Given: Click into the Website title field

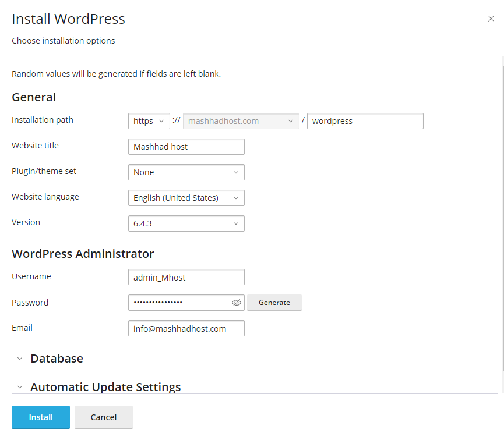Looking at the screenshot, I should 186,147.
